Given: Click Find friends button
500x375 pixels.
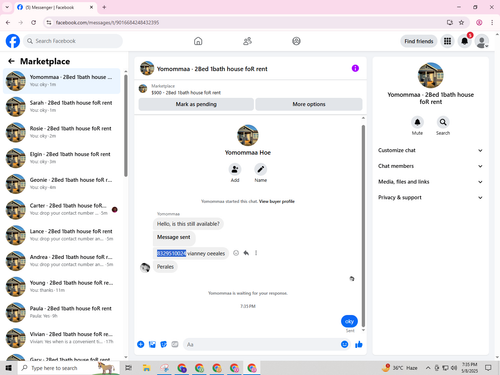Looking at the screenshot, I should pyautogui.click(x=419, y=41).
